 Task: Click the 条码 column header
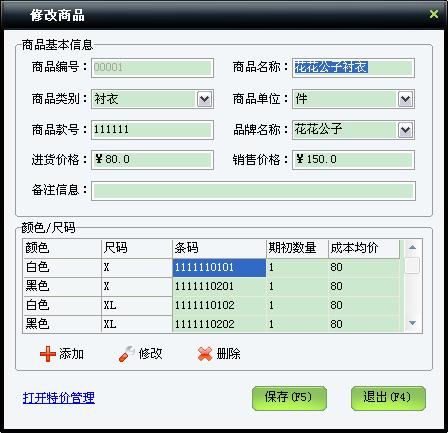coord(219,248)
